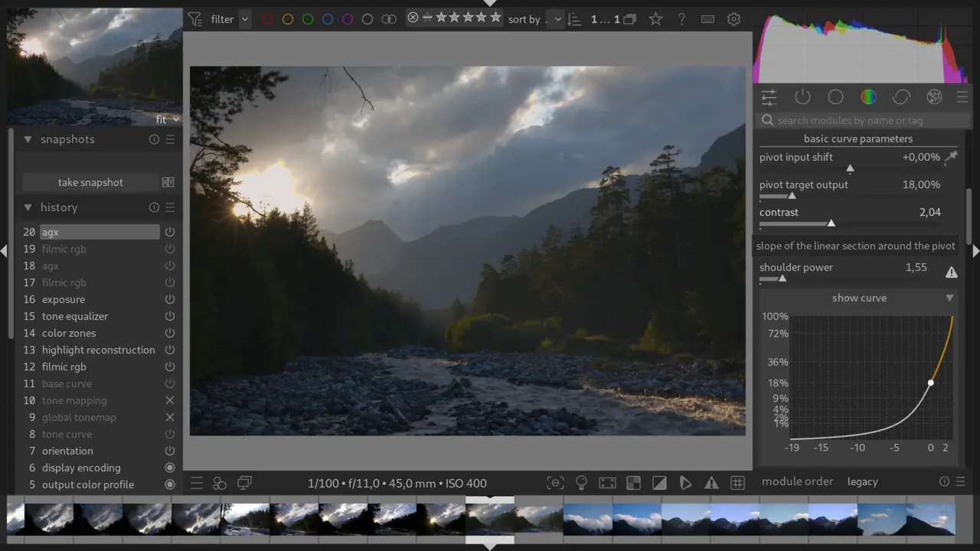This screenshot has height=551, width=980.
Task: Open the color module group tab
Action: pos(868,97)
